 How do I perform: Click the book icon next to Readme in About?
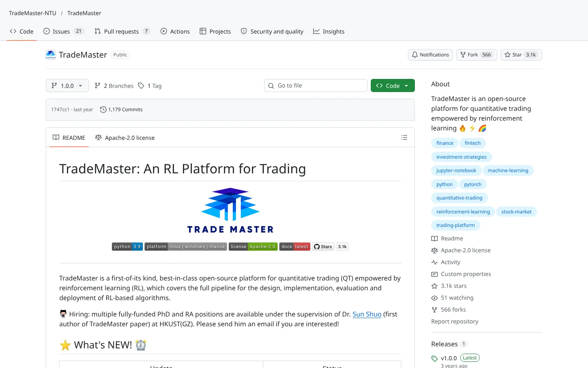pyautogui.click(x=434, y=238)
